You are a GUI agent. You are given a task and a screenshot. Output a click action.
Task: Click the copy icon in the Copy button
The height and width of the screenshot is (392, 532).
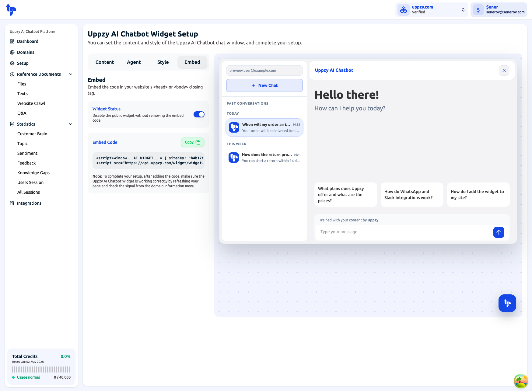[x=198, y=142]
